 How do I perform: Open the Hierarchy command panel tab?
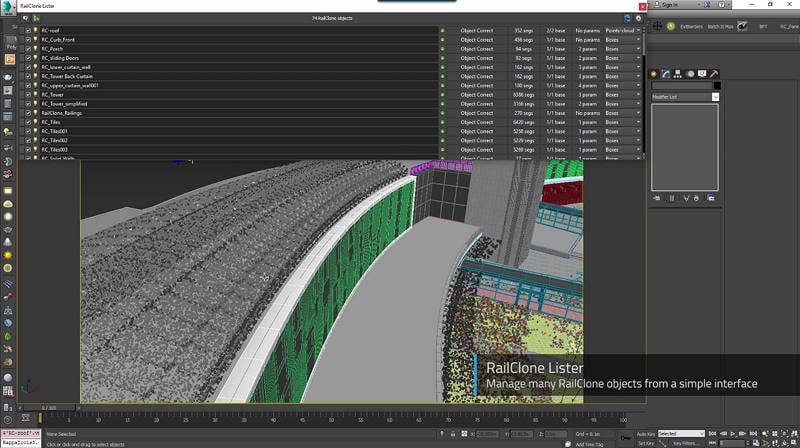[x=678, y=74]
